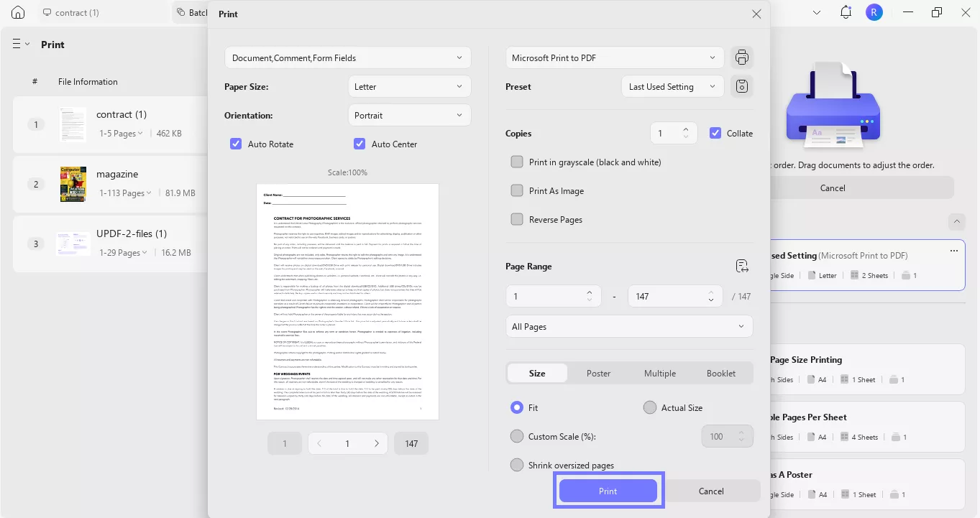Open the Paper Size dropdown showing Letter
The image size is (980, 518).
pyautogui.click(x=409, y=86)
